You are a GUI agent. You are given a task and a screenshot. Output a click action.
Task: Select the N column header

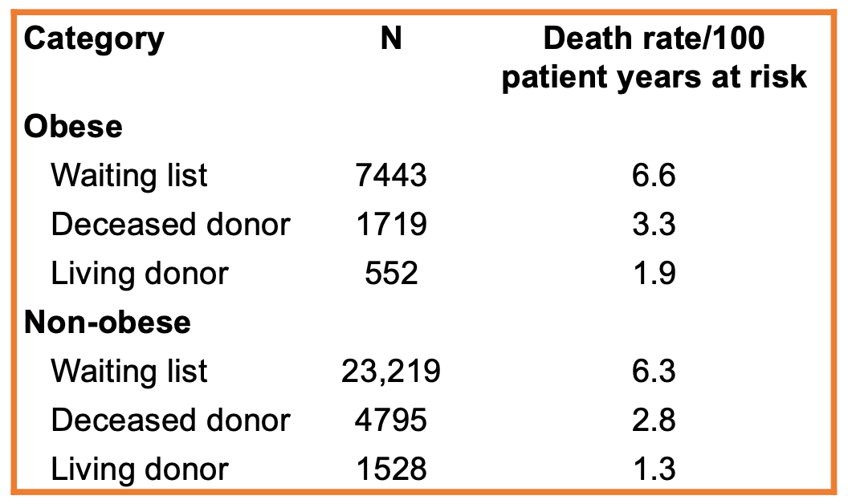[x=391, y=39]
